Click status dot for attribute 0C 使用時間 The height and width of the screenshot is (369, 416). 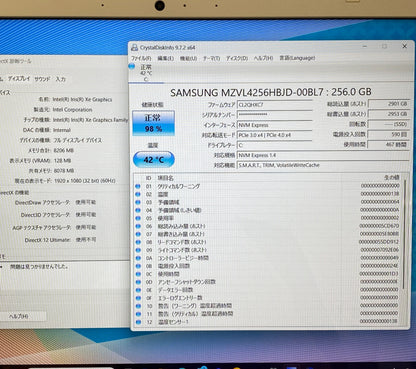click(138, 274)
